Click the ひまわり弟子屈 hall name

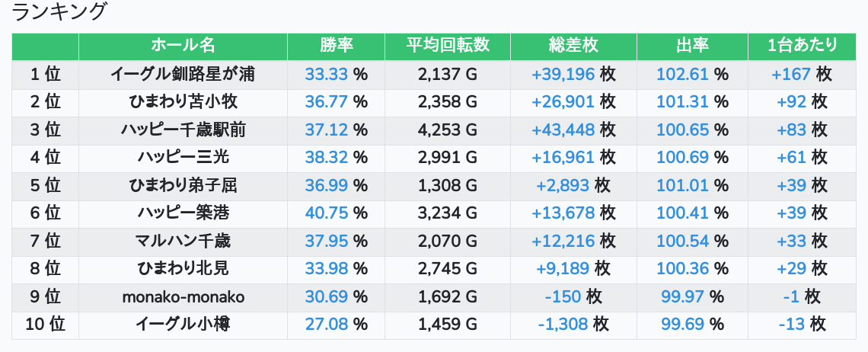click(x=183, y=185)
